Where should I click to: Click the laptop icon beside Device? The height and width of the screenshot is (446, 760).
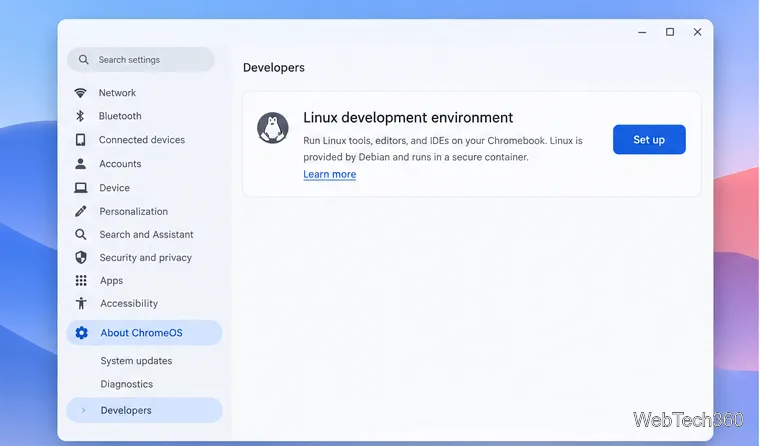pos(80,188)
